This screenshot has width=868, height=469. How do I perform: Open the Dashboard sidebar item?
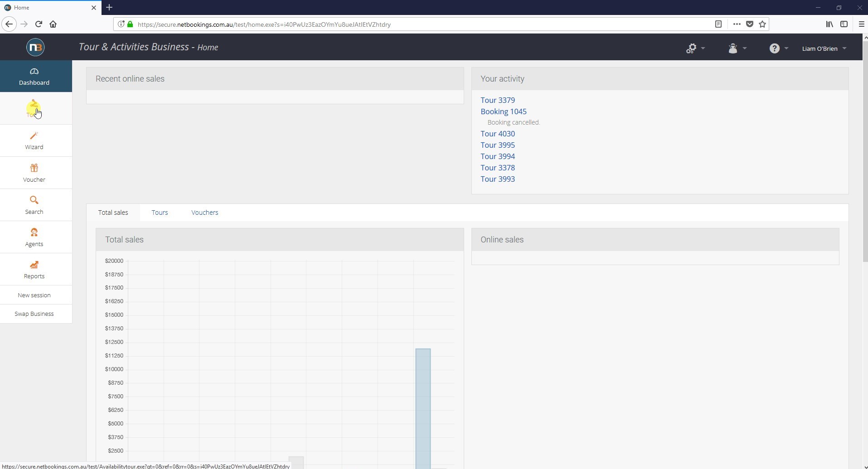click(36, 76)
